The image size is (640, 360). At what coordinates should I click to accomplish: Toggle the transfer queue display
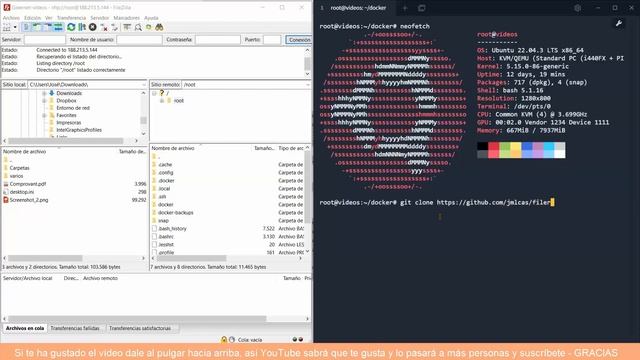58,27
